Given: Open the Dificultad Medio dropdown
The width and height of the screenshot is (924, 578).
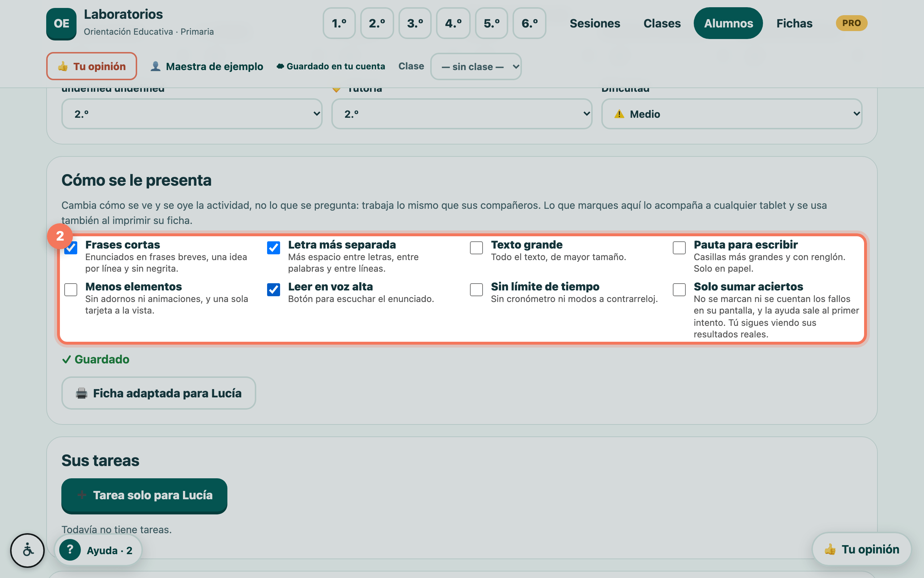Looking at the screenshot, I should [732, 114].
